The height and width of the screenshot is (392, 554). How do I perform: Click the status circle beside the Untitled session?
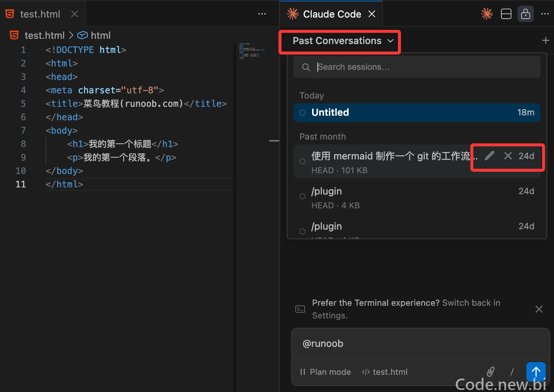302,113
